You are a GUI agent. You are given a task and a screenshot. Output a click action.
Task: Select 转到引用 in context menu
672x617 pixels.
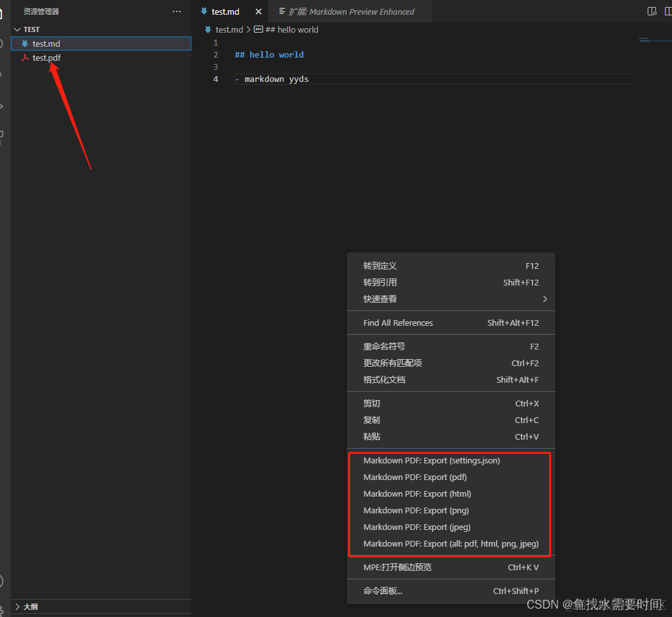[451, 283]
